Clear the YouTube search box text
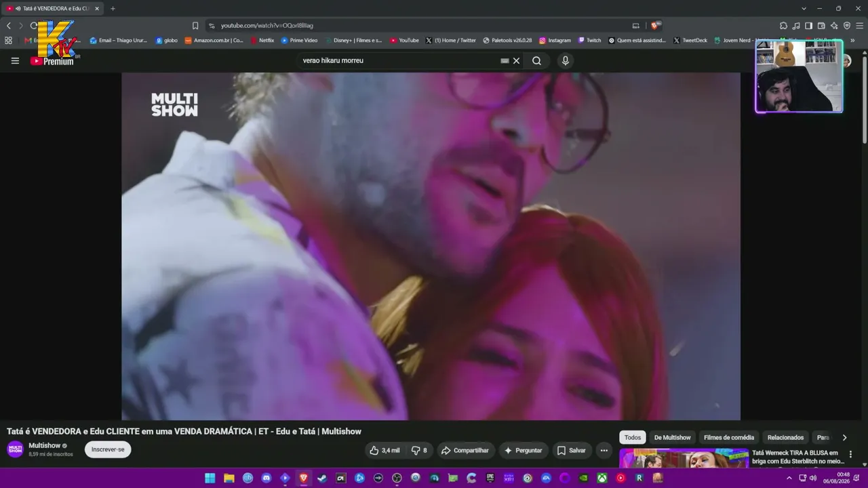 click(516, 60)
